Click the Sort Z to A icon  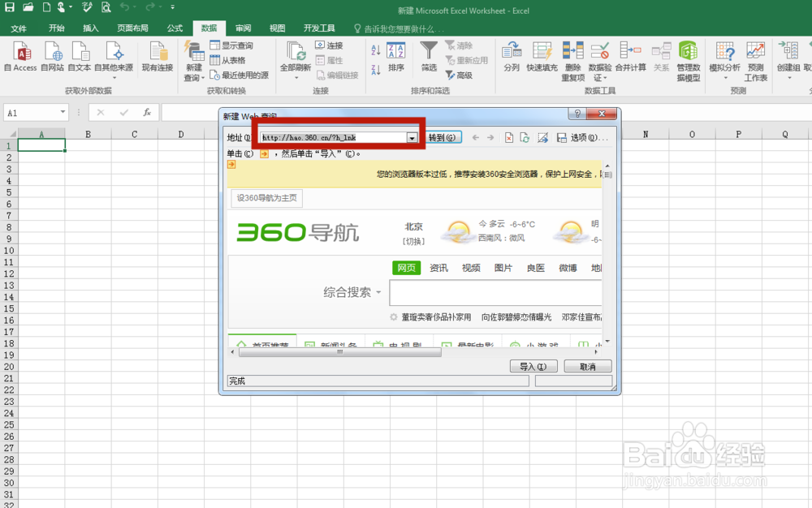point(376,69)
